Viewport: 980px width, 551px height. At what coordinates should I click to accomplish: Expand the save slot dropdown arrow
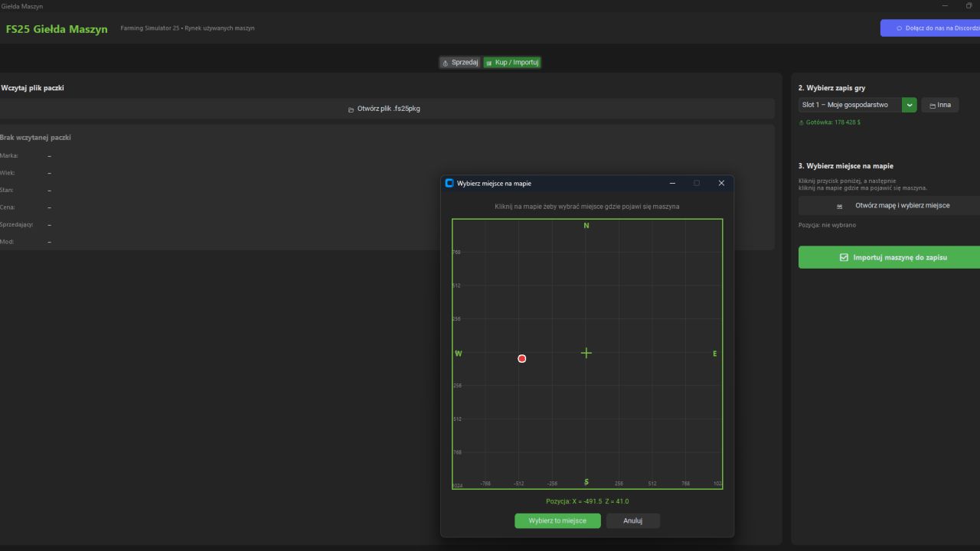pyautogui.click(x=909, y=105)
